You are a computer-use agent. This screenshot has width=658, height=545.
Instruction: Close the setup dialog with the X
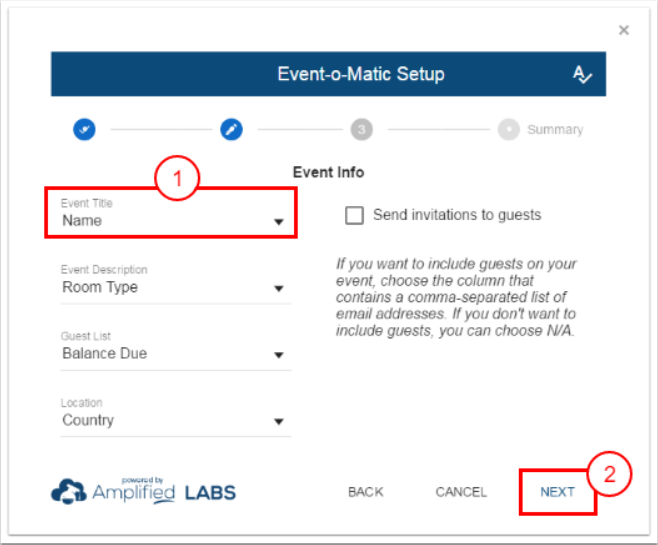624,30
